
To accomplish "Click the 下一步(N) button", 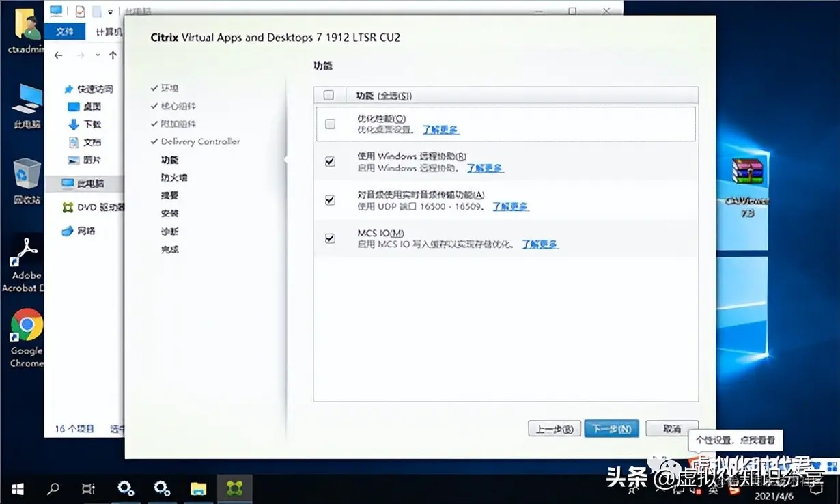I will [x=611, y=428].
